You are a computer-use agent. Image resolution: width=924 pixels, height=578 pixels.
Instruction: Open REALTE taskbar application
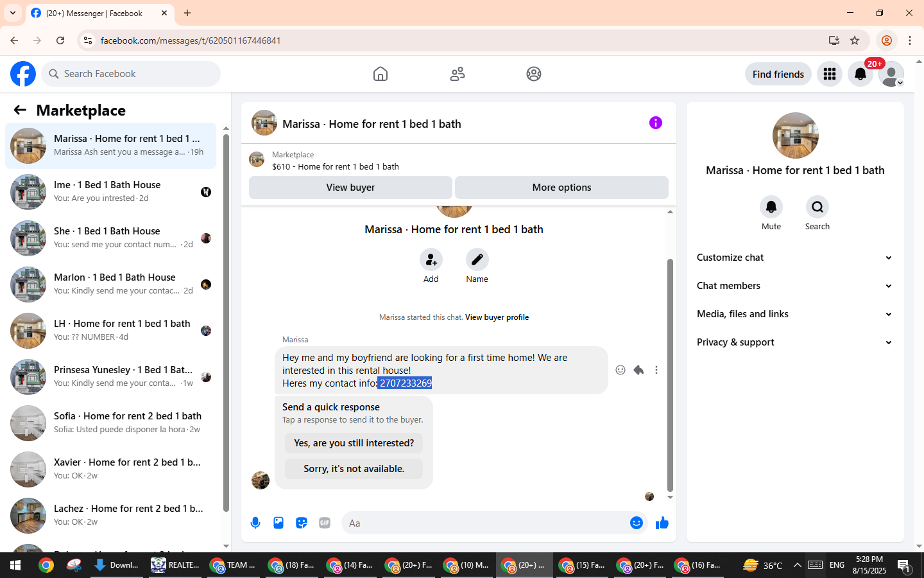(x=176, y=565)
